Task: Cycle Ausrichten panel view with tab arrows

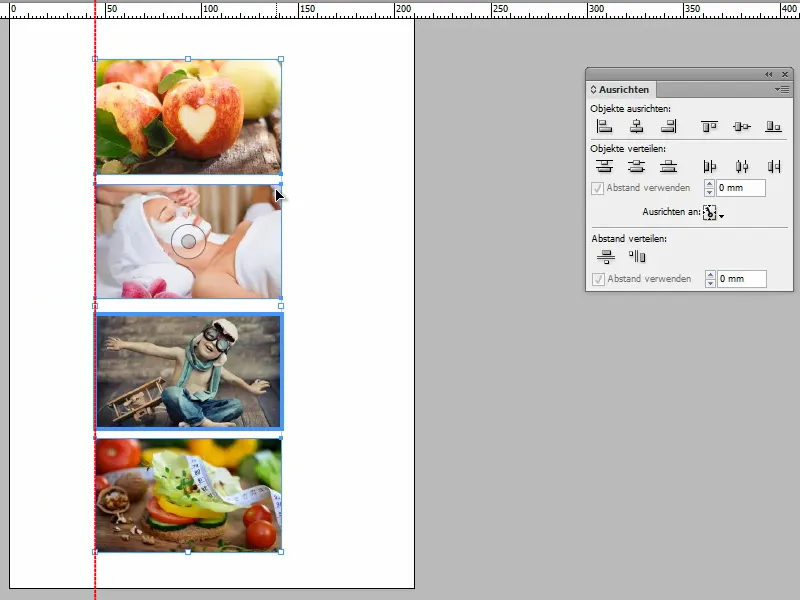Action: tap(593, 89)
